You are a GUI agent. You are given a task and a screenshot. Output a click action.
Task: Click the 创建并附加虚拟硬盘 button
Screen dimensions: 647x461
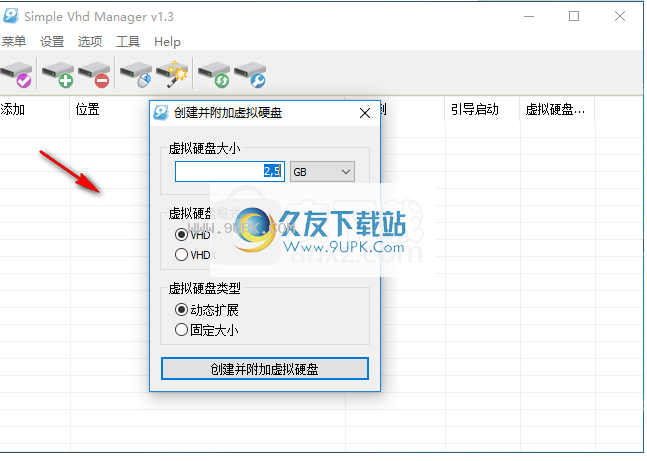point(264,369)
